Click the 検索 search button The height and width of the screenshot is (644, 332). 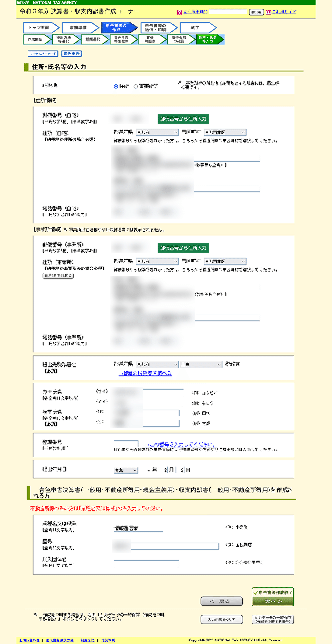coord(256,12)
